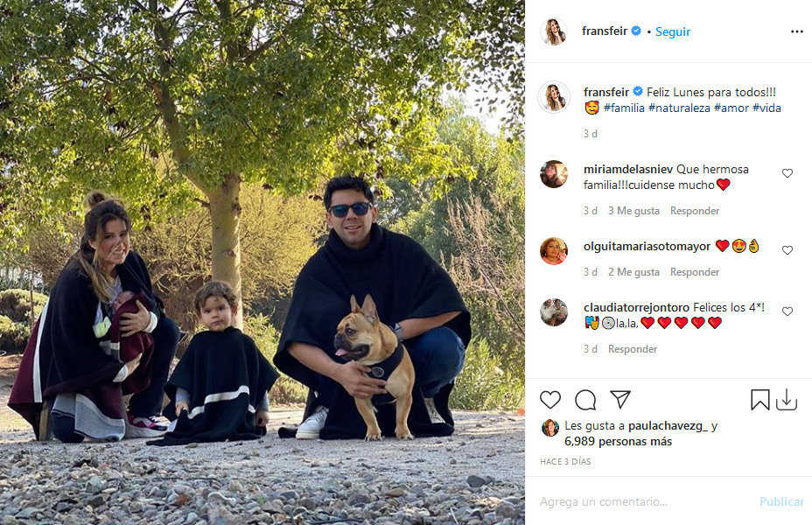View 6,989 personas más likes list
Screen dimensions: 812x525
[x=618, y=442]
